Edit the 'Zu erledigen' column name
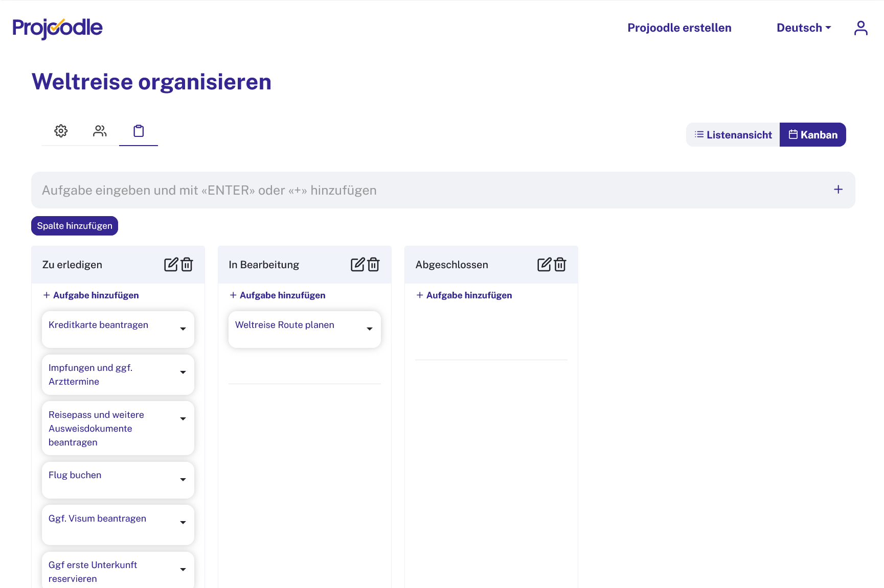 tap(171, 265)
